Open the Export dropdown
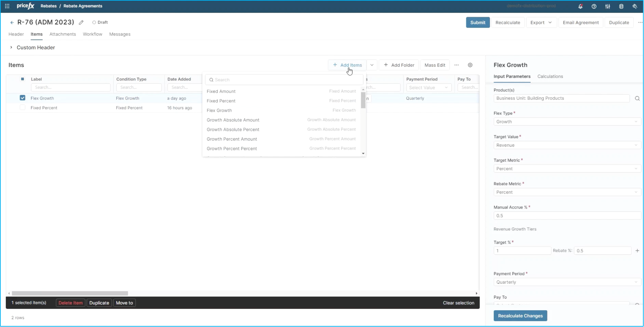 coord(541,23)
